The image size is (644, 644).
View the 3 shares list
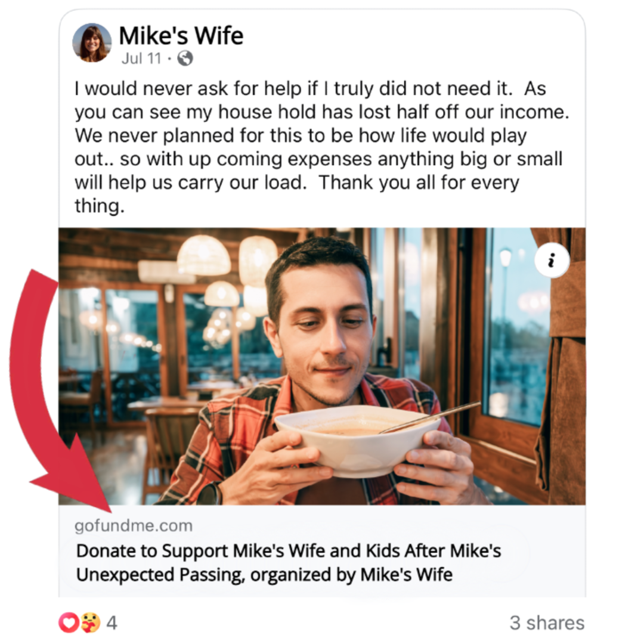coord(547,623)
